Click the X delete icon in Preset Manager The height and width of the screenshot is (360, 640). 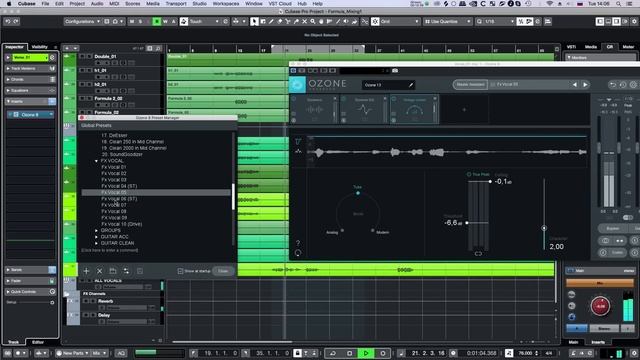pyautogui.click(x=100, y=271)
